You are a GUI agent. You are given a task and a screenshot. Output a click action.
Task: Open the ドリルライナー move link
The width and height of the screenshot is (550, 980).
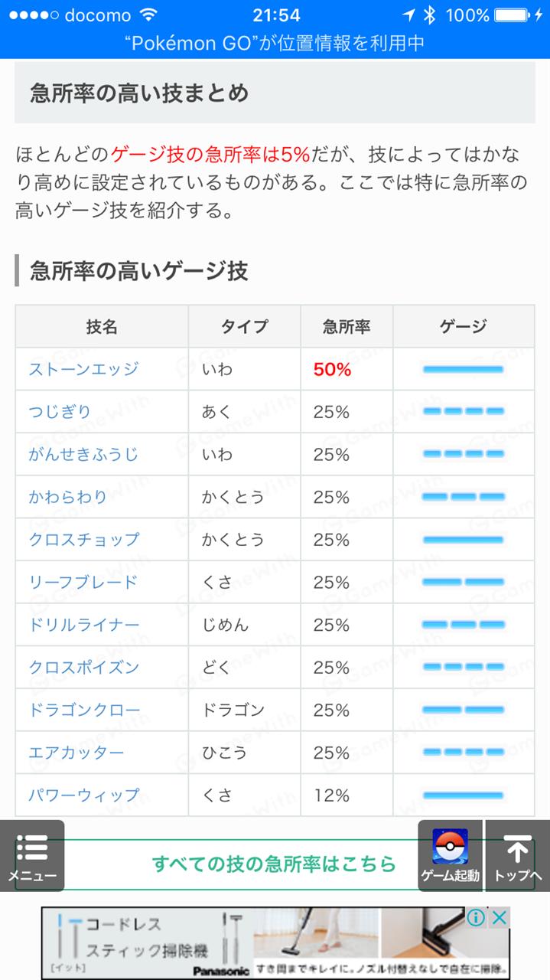point(83,625)
